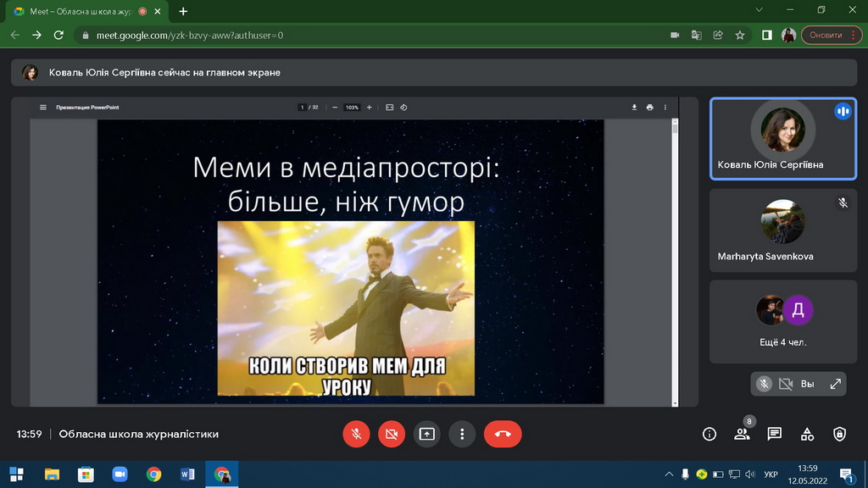Open Chrome tab search chevron
The image size is (868, 488).
click(759, 10)
